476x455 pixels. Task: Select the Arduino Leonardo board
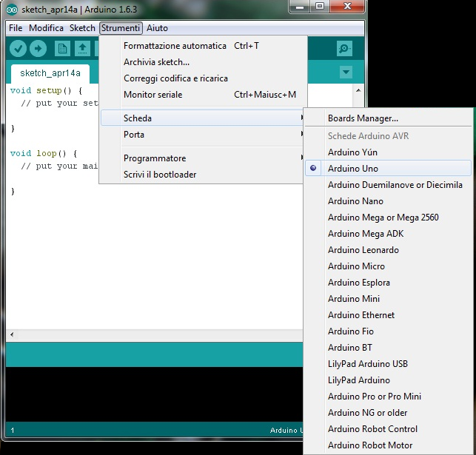(x=388, y=250)
